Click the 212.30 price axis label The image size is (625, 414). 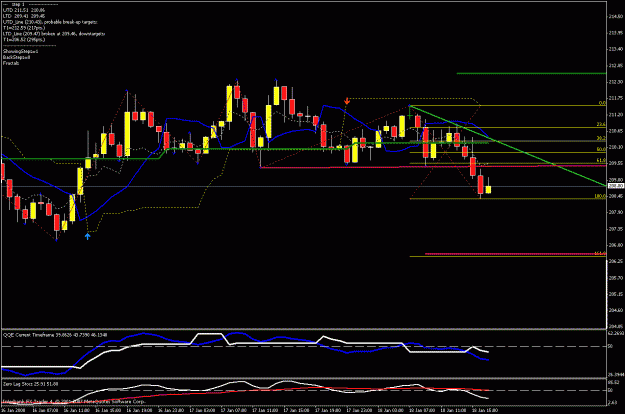tap(616, 82)
